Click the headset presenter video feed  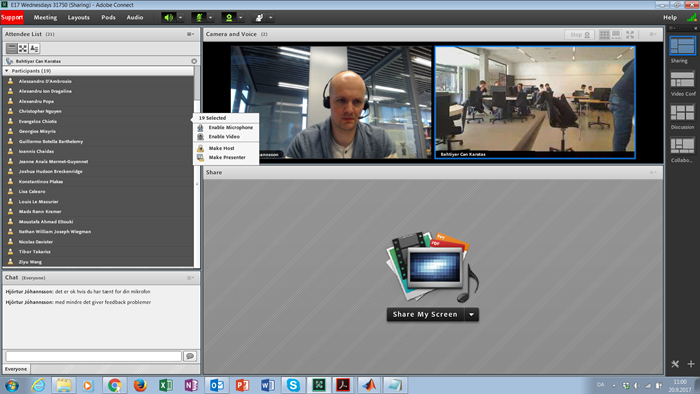pyautogui.click(x=331, y=102)
